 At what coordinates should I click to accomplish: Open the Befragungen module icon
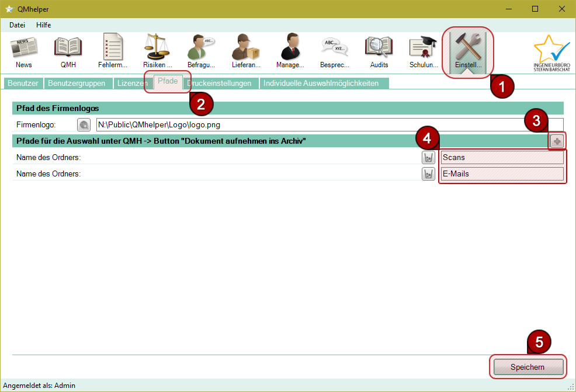[202, 51]
